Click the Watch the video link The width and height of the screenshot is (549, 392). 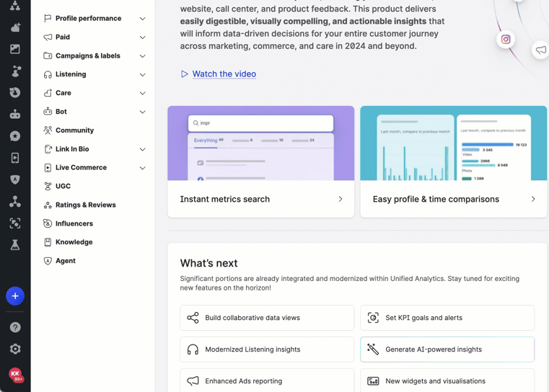pos(224,73)
